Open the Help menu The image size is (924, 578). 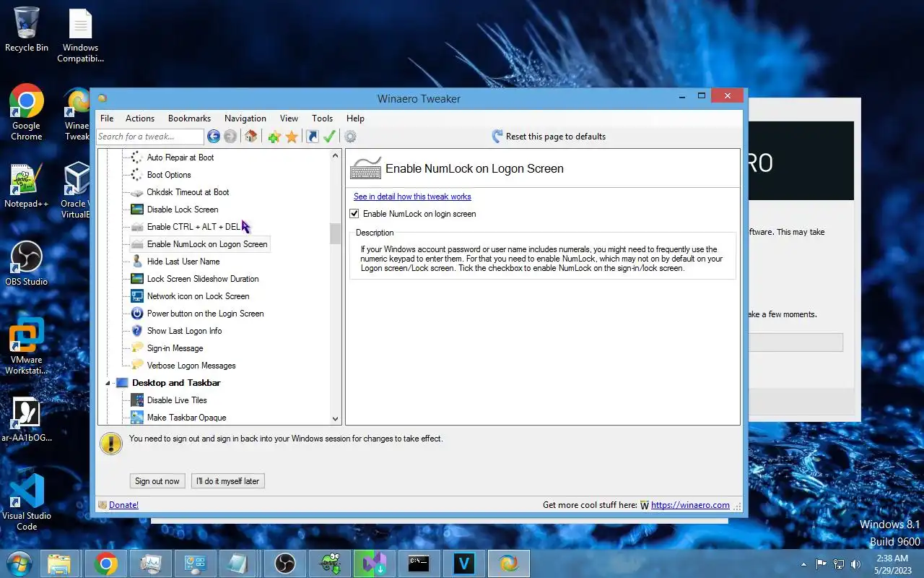pos(355,118)
